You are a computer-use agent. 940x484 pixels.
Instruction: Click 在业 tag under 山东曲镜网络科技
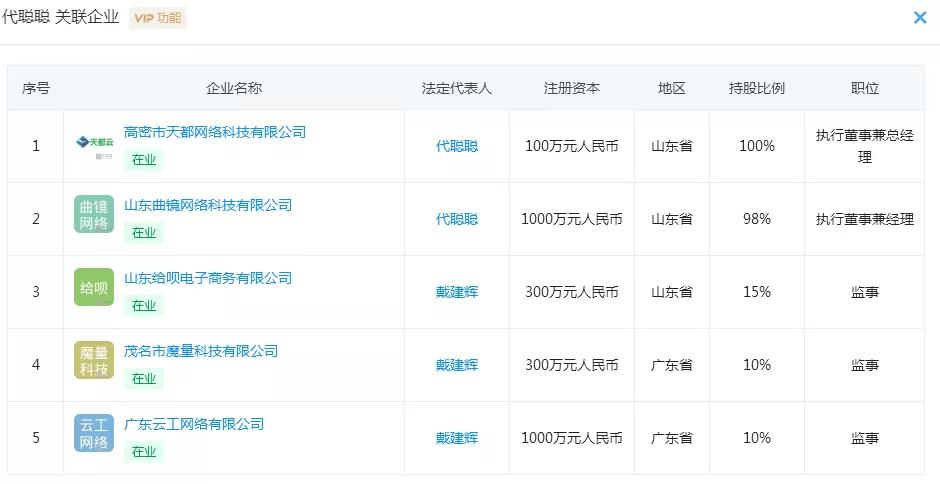click(x=144, y=233)
